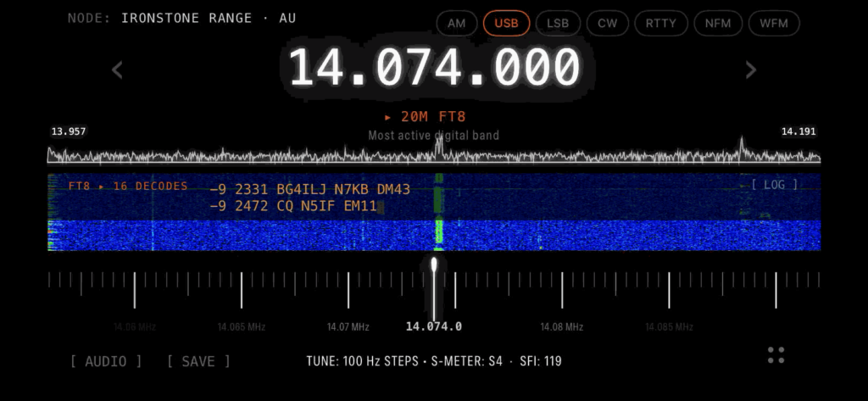Image resolution: width=868 pixels, height=401 pixels.
Task: Select AM demodulation mode
Action: (x=457, y=23)
